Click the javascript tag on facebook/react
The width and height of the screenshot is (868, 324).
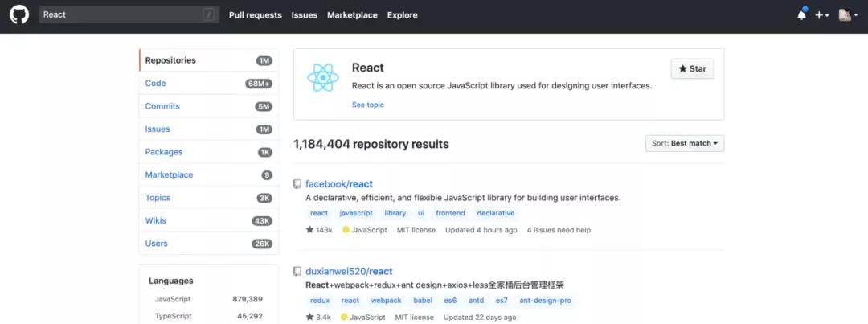(356, 213)
